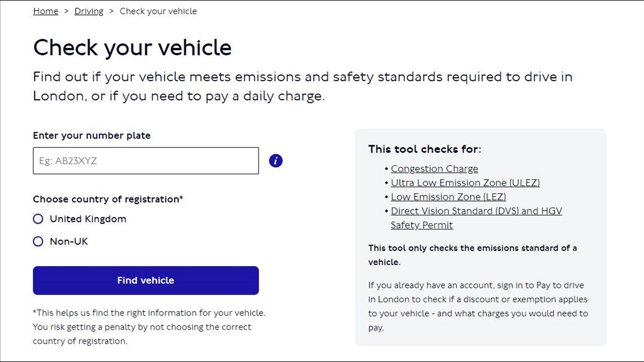Select the Non-UK registration option

(38, 241)
